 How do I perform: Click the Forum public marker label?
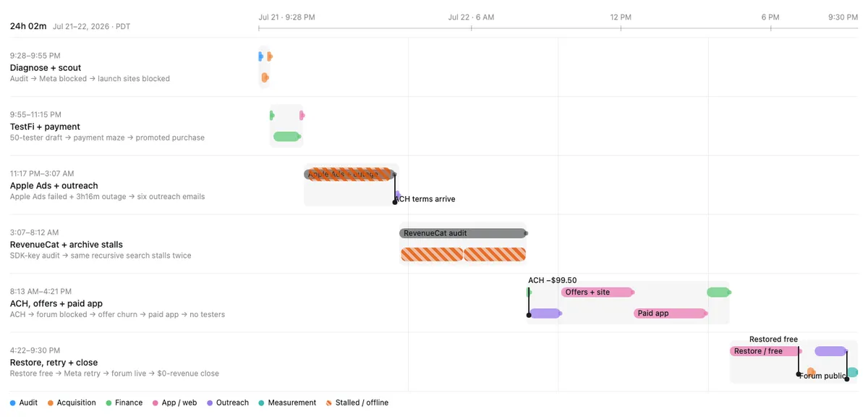pos(822,376)
